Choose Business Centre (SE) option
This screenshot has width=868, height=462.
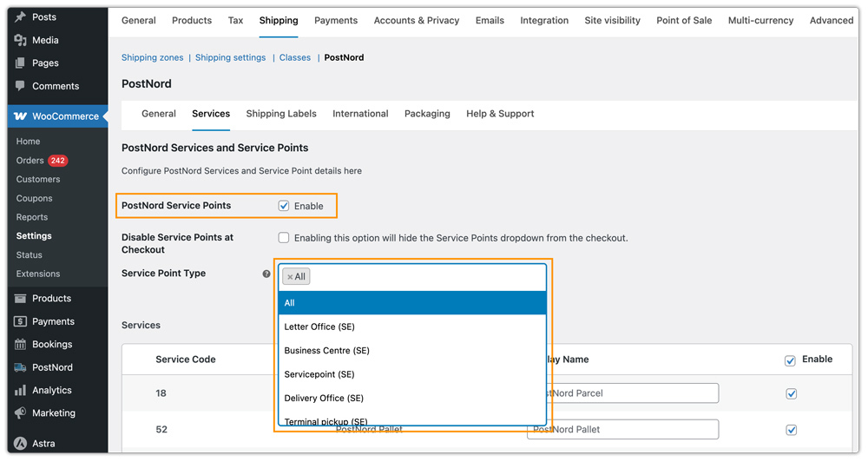tap(412, 351)
